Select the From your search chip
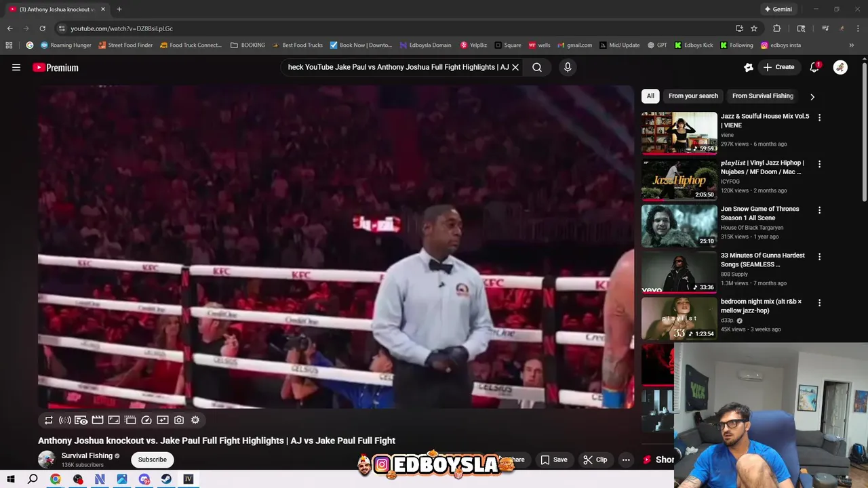The width and height of the screenshot is (868, 488). [x=693, y=96]
